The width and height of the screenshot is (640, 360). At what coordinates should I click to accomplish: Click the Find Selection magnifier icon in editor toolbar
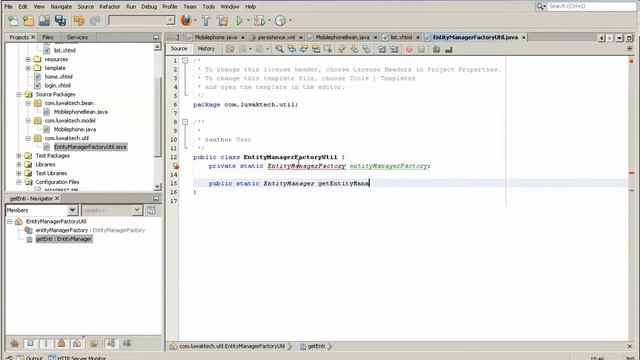click(x=279, y=49)
